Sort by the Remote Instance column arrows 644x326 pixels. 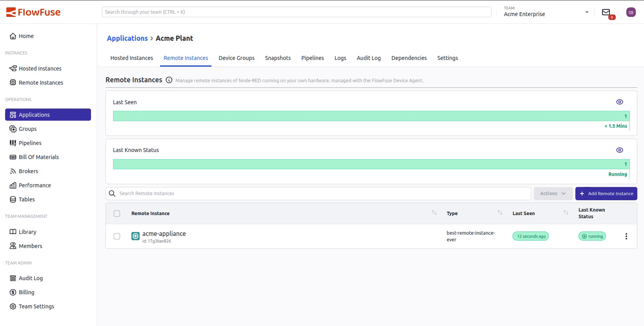pos(434,213)
